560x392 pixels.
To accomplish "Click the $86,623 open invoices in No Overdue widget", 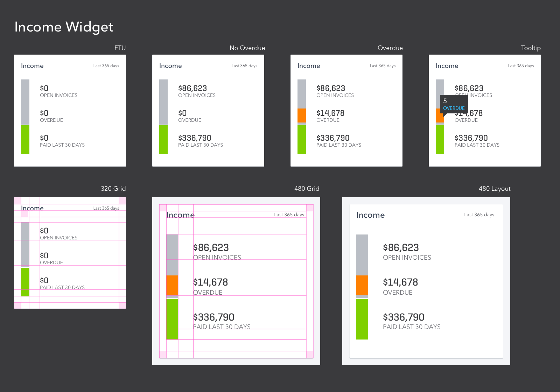I will tap(192, 88).
